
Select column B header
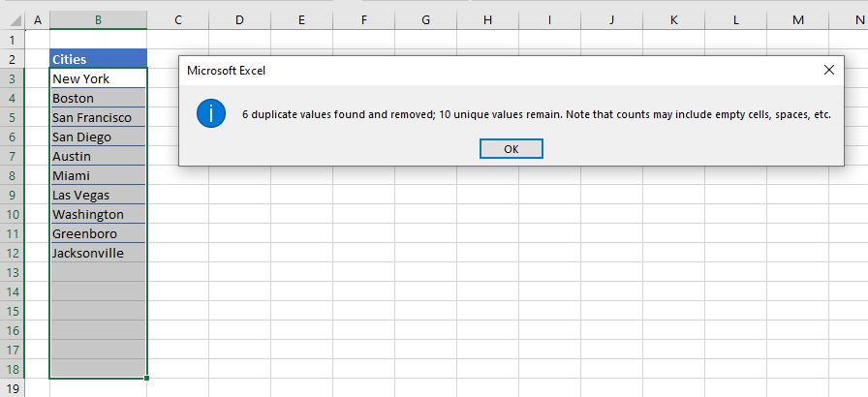(x=98, y=19)
